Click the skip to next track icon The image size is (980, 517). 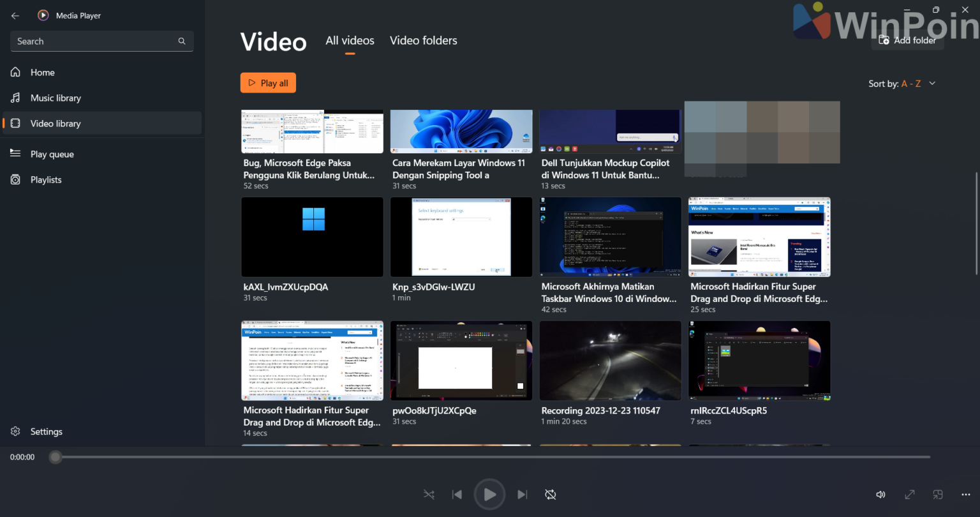[522, 494]
